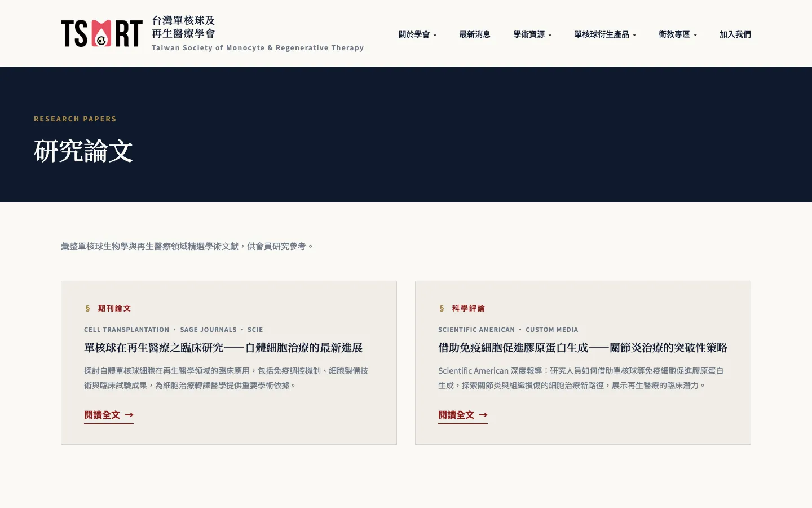
Task: Click the SCIE index label
Action: coord(255,330)
